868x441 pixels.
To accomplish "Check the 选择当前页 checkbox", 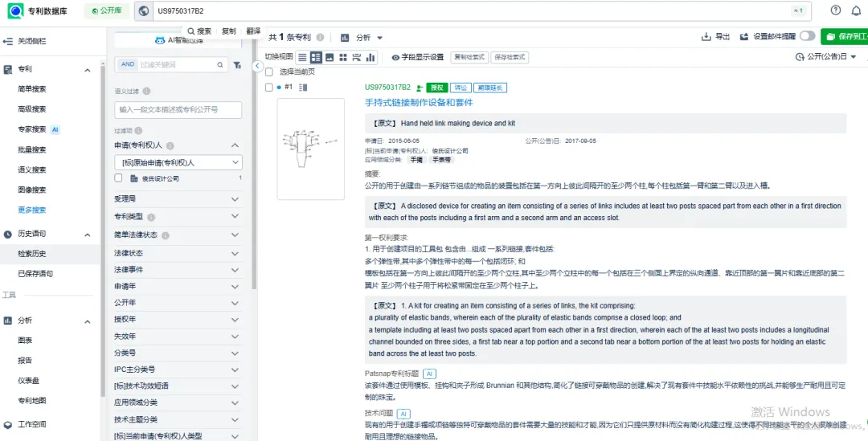I will [x=269, y=72].
